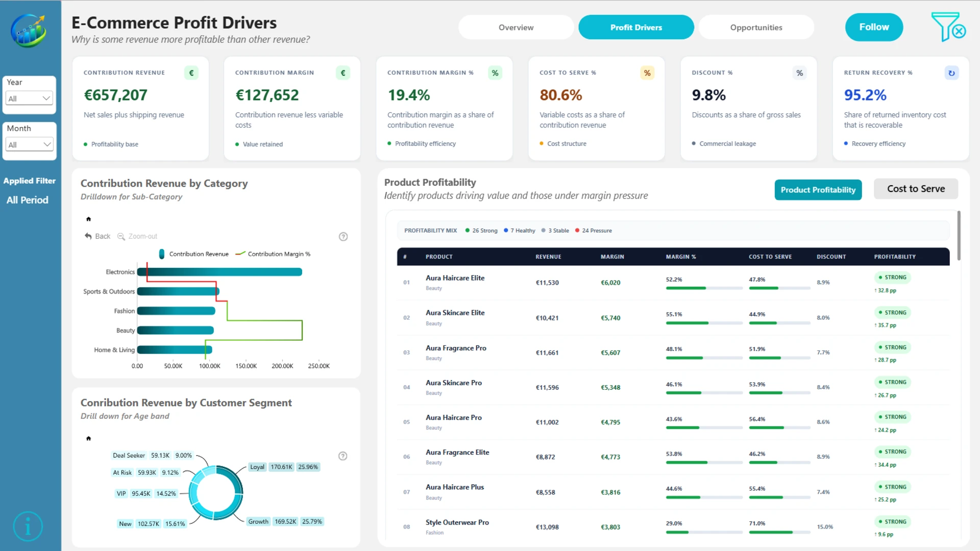Click percent icon on Cost to Serve card
This screenshot has width=980, height=551.
point(647,73)
